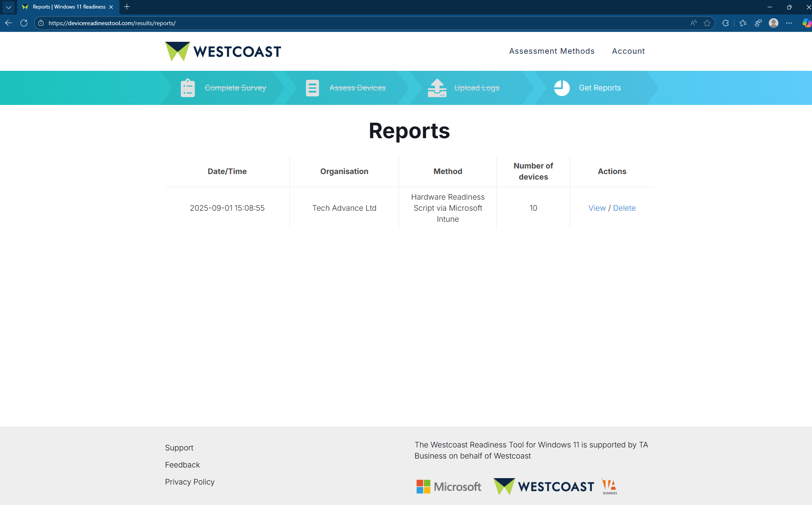The height and width of the screenshot is (505, 812).
Task: Click the Westcoast logo in the footer
Action: [x=543, y=486]
